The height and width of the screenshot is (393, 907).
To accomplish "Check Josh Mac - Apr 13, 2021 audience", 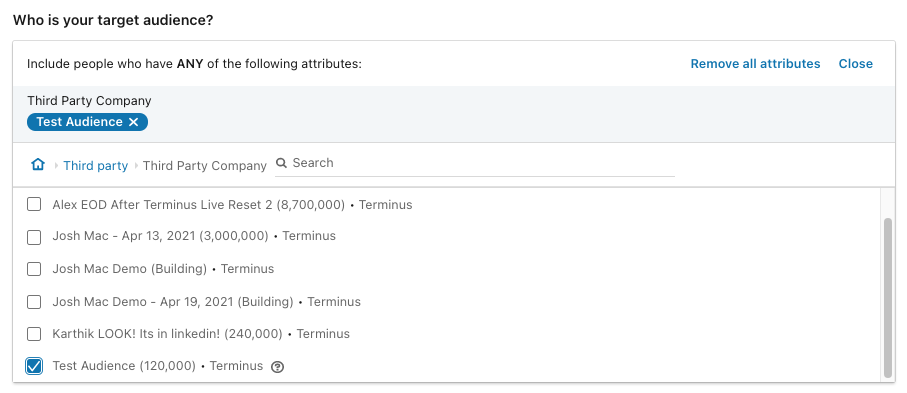I will (x=34, y=237).
